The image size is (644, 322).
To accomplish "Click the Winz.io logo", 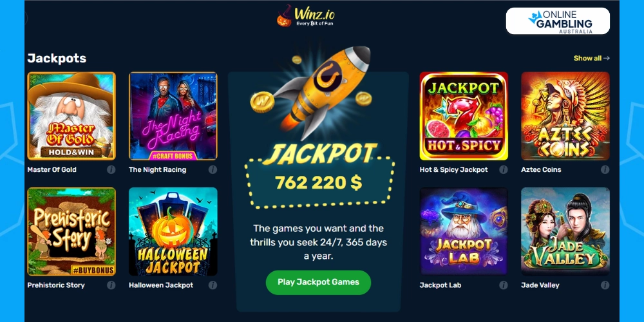I will pos(305,16).
